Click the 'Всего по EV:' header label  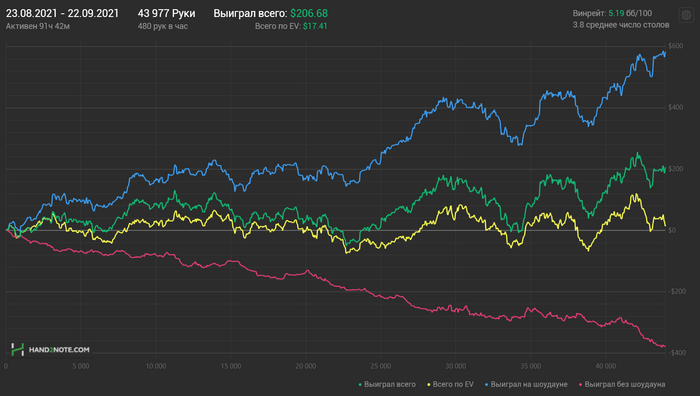278,26
